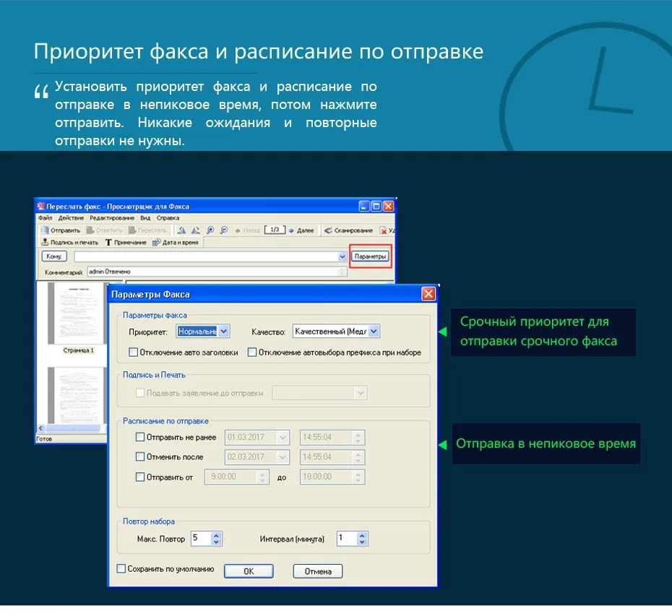Click the Комментарий text field
The height and width of the screenshot is (616, 672).
point(217,272)
